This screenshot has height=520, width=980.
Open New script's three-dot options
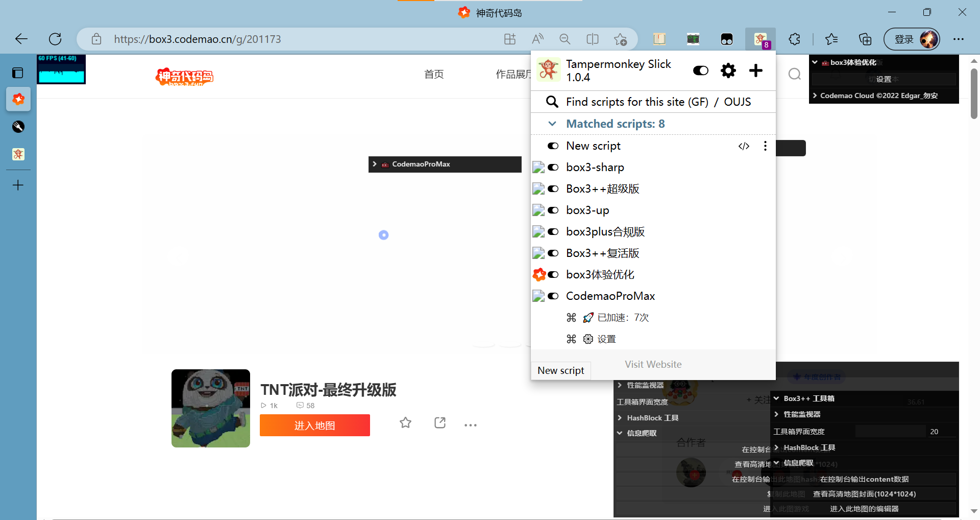point(765,146)
